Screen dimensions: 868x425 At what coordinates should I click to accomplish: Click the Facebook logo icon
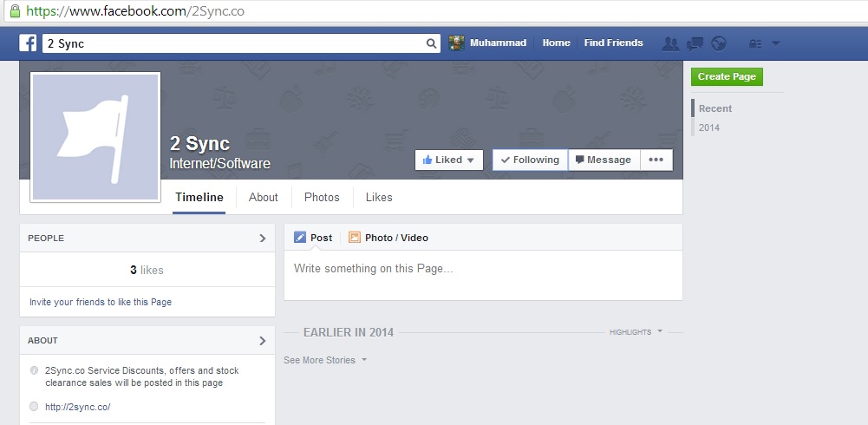pyautogui.click(x=28, y=43)
